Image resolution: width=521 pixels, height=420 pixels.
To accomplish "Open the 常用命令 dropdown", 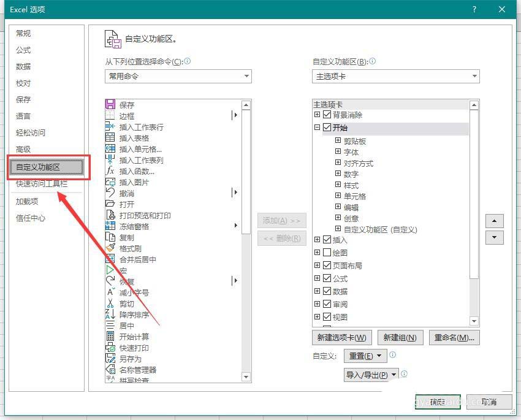I will [178, 76].
